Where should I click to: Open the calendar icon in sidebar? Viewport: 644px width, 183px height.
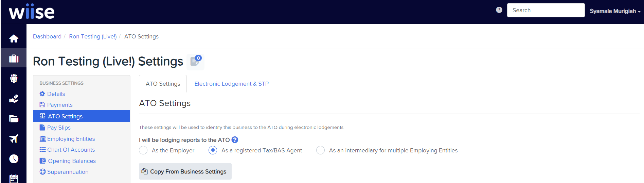click(x=14, y=179)
